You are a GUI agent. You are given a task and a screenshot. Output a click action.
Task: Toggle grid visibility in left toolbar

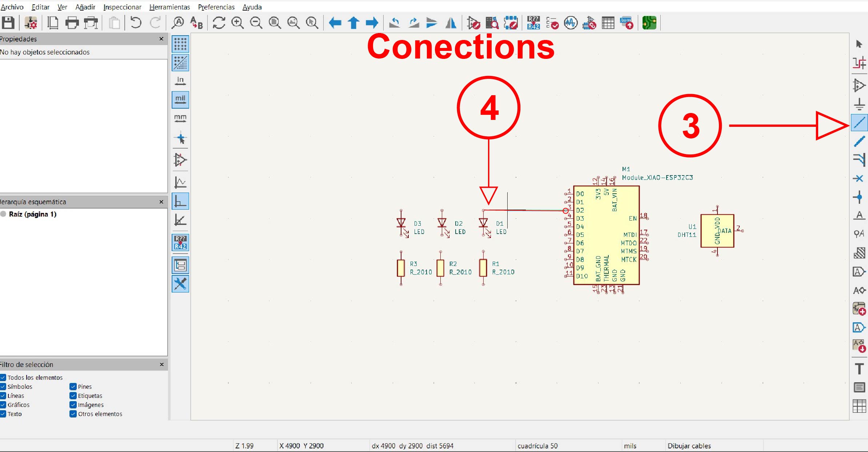[180, 44]
